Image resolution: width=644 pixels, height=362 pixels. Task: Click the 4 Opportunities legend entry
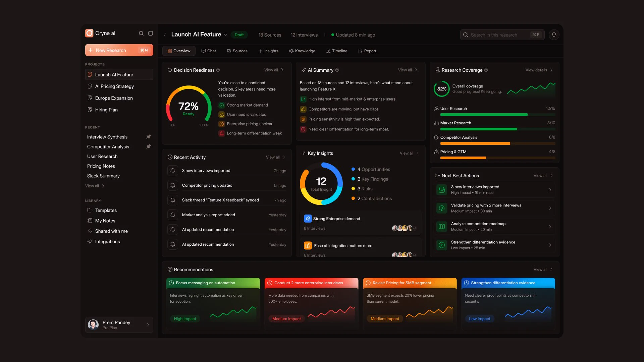pos(371,169)
